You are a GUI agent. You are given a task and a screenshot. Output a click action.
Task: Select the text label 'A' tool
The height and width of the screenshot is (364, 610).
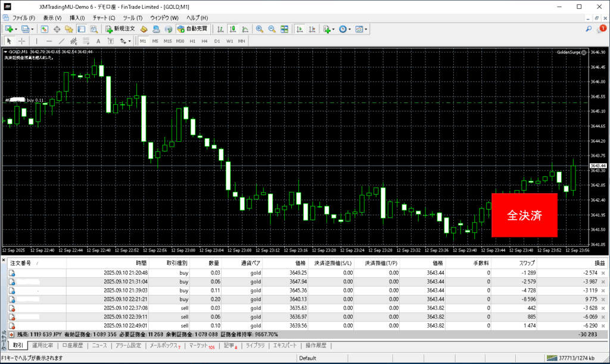point(98,41)
